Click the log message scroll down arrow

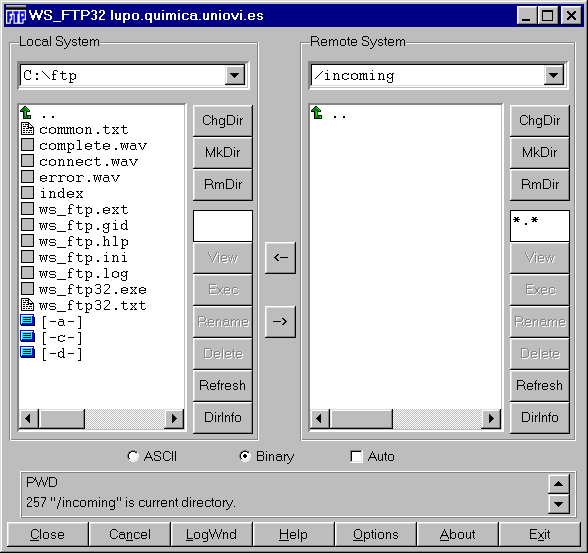(559, 504)
